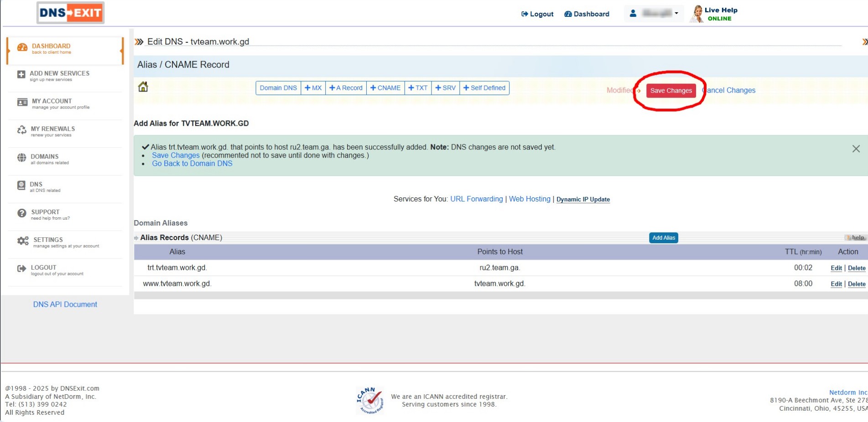This screenshot has height=422, width=868.
Task: Open Settings in the sidebar
Action: pos(48,242)
